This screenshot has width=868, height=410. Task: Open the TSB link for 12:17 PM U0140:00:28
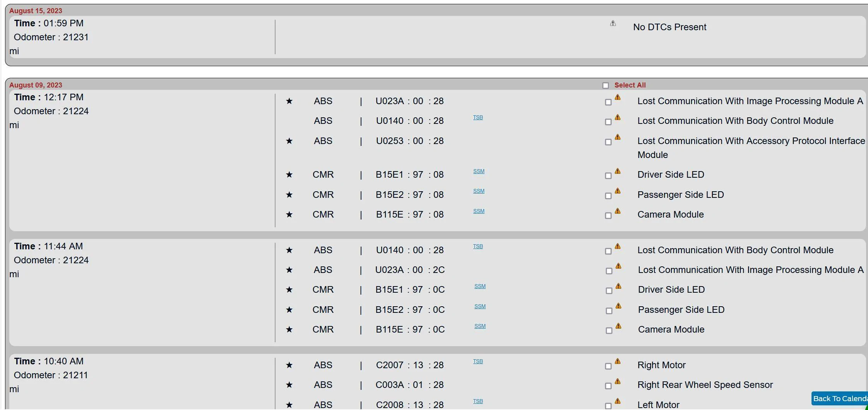click(x=478, y=117)
